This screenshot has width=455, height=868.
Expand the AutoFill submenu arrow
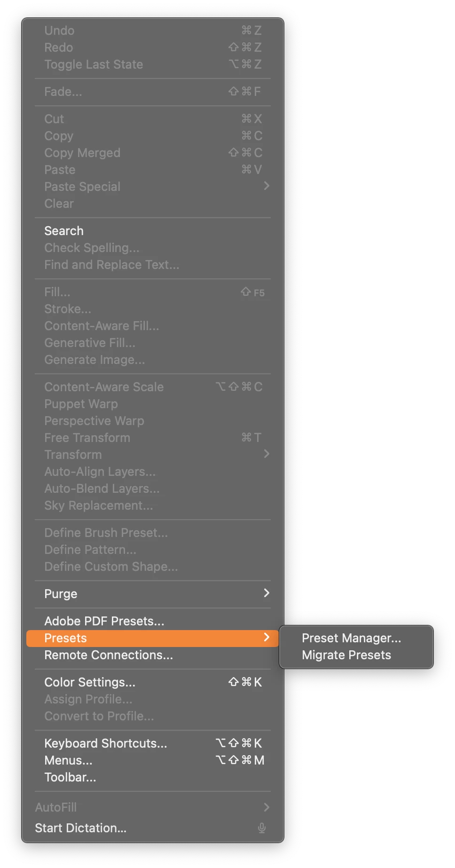point(267,807)
